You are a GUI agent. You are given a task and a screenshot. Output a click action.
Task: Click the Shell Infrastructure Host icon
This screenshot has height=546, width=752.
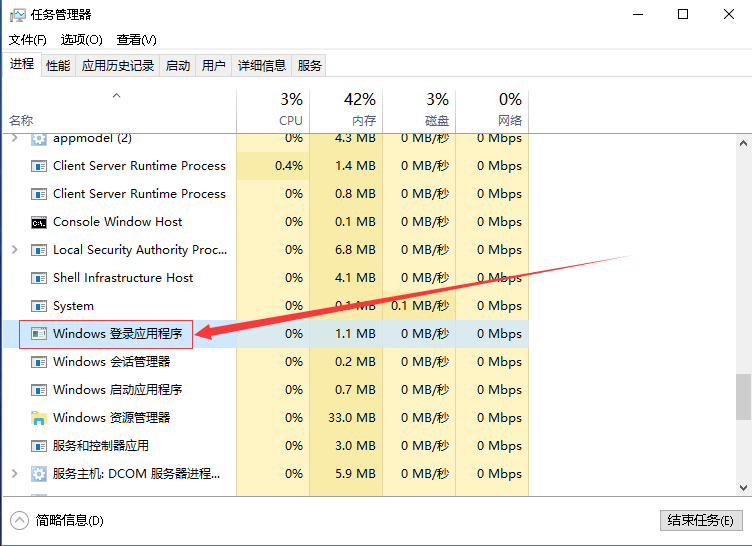pyautogui.click(x=39, y=278)
